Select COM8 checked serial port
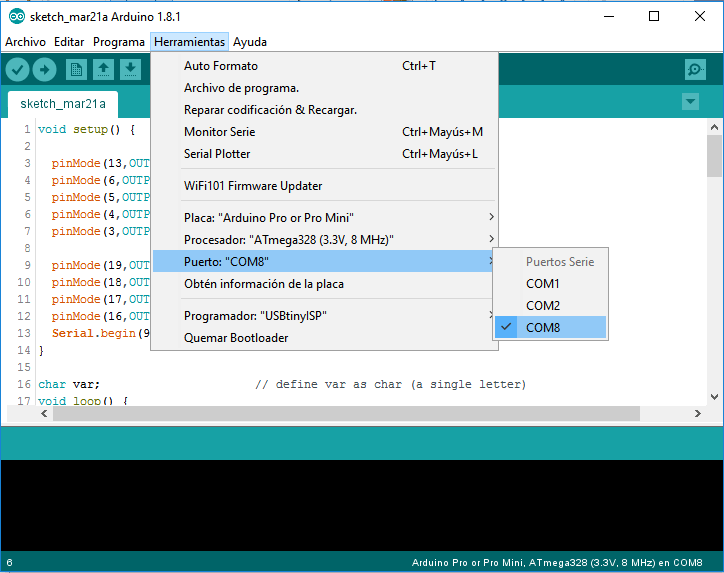Image resolution: width=724 pixels, height=573 pixels. pyautogui.click(x=550, y=327)
